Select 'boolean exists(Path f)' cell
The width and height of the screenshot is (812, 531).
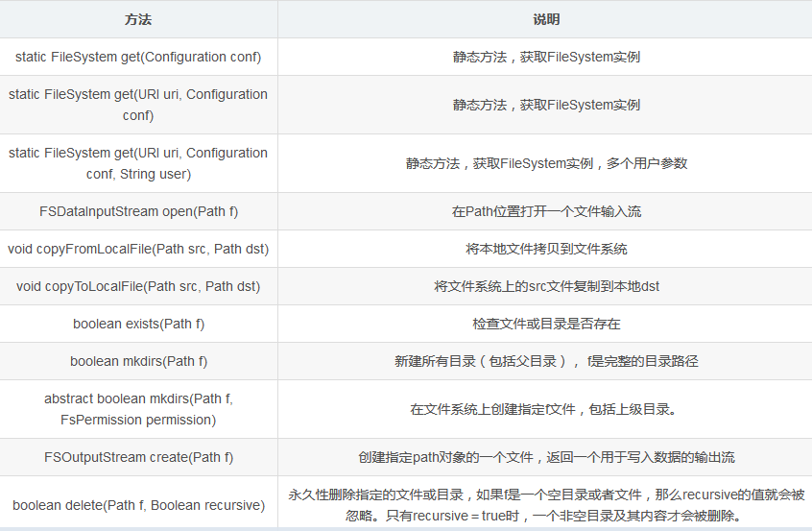tap(138, 324)
